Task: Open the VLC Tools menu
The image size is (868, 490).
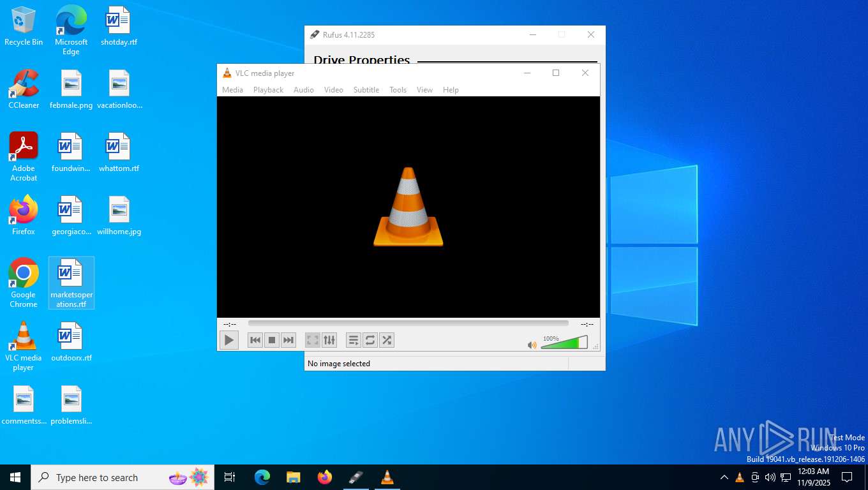Action: click(398, 90)
